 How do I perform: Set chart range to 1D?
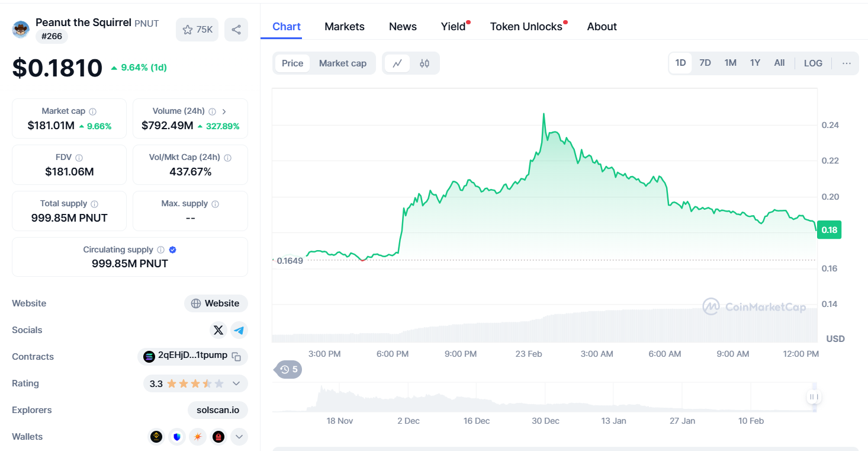(x=681, y=63)
